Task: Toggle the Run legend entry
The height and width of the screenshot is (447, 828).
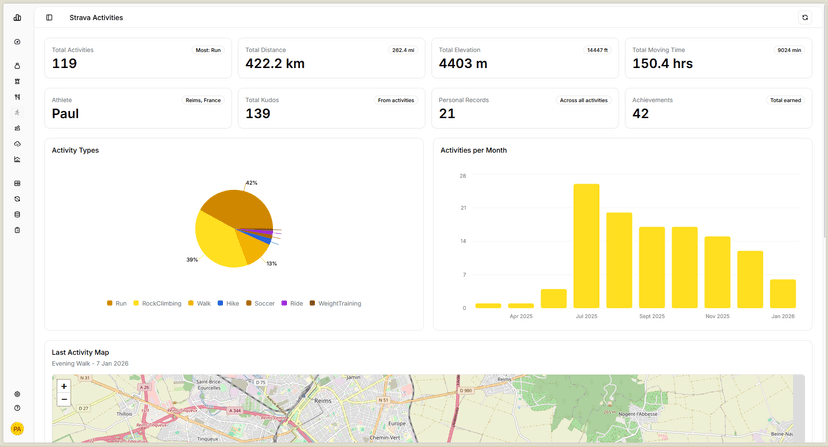Action: (117, 303)
